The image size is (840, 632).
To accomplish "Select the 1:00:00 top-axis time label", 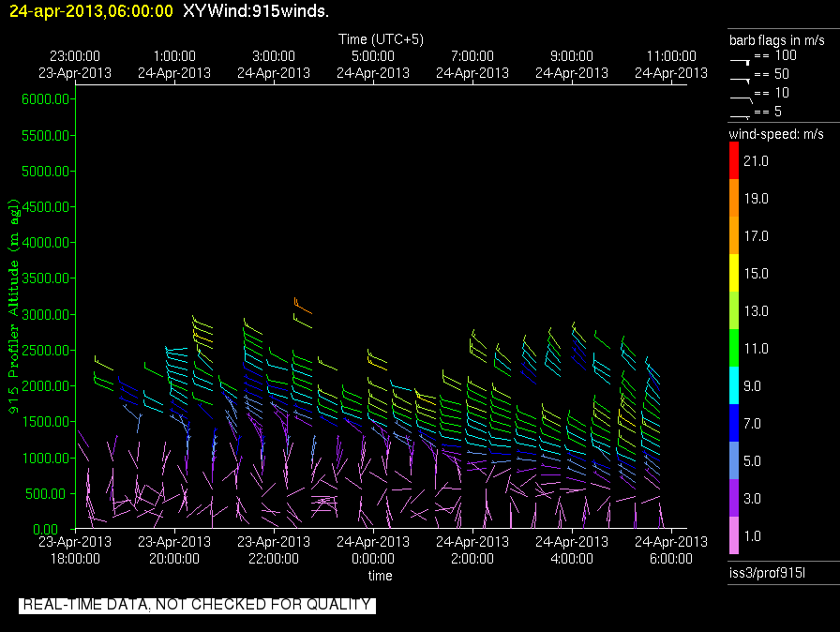I will 174,56.
